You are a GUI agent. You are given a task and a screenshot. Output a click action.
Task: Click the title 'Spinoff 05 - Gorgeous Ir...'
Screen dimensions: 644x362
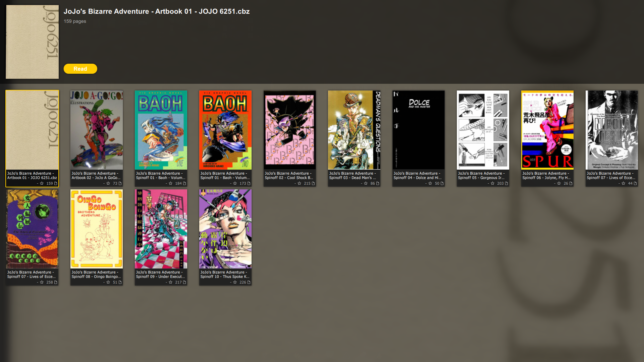(x=481, y=178)
